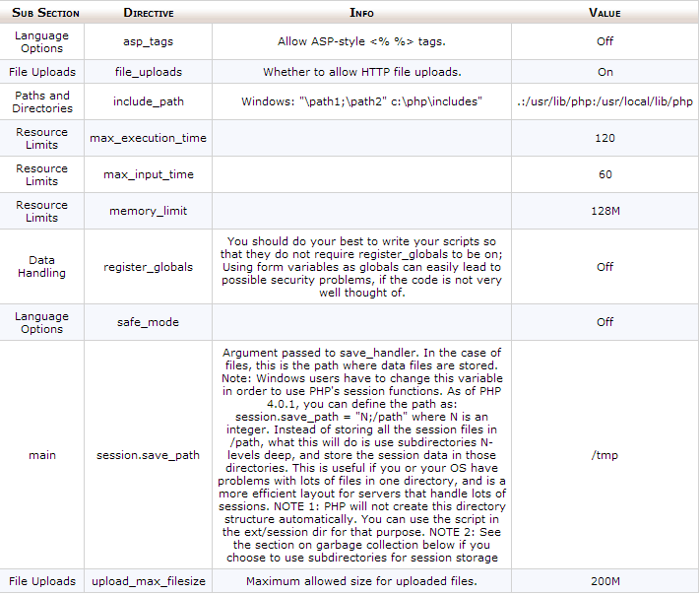The width and height of the screenshot is (700, 594).
Task: Click the Info column header
Action: tap(361, 14)
